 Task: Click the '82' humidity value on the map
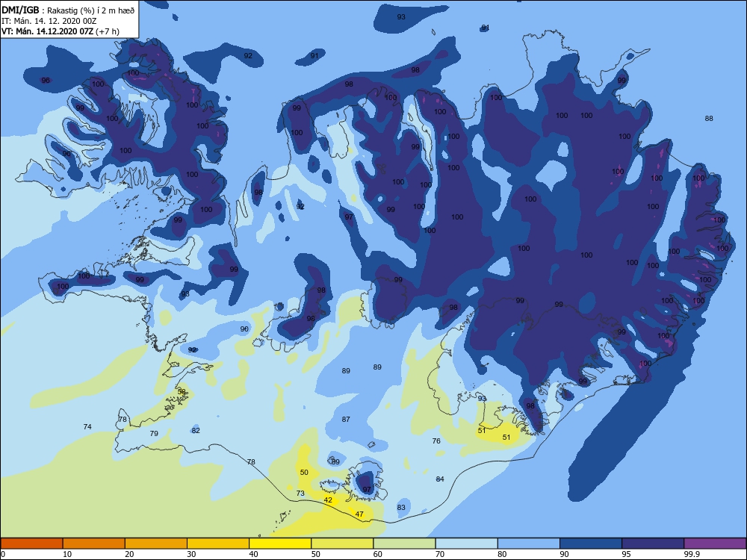[x=195, y=431]
